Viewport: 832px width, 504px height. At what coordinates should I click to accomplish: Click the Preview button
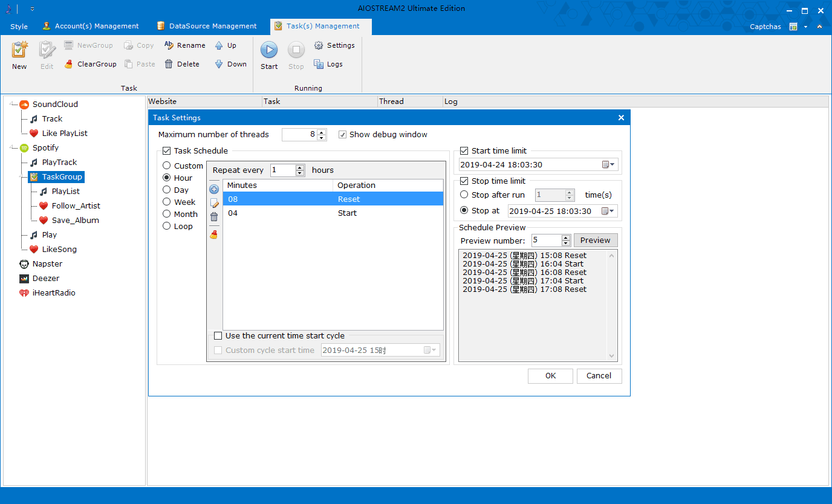pos(596,240)
